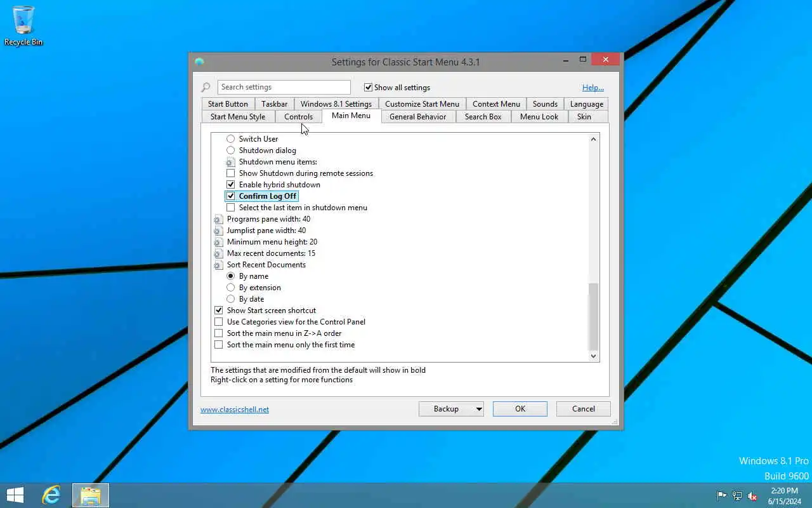Image resolution: width=812 pixels, height=508 pixels.
Task: Click the muted speaker tray icon
Action: [752, 496]
